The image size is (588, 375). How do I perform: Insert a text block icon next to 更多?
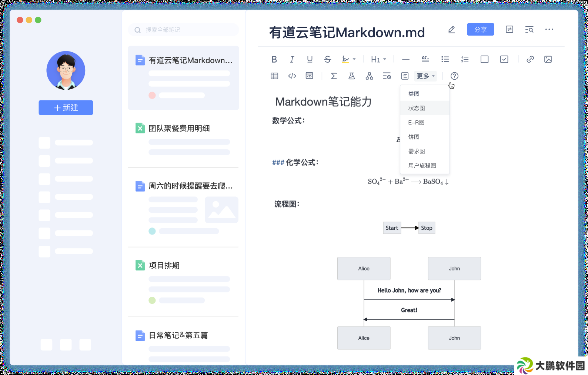pyautogui.click(x=405, y=76)
